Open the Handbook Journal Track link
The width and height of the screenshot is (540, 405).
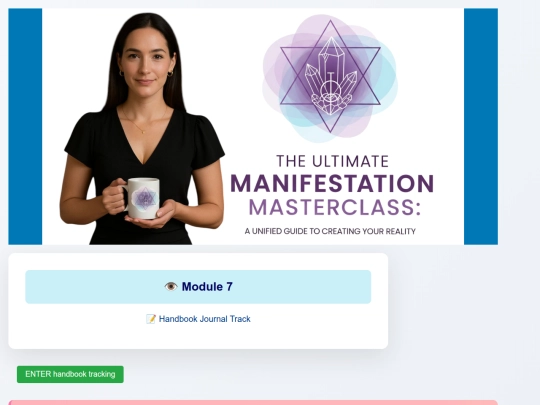point(205,319)
